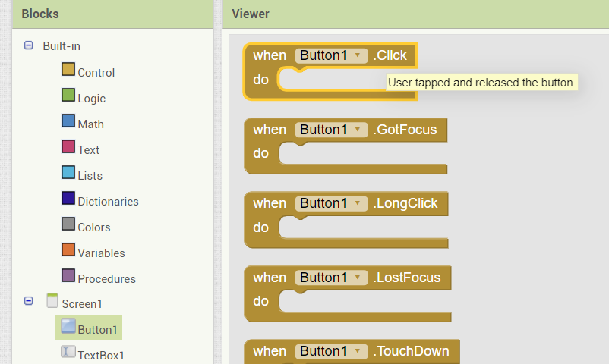Select the Dictionaries blocks icon
Viewport: 609px width, 364px height.
68,198
